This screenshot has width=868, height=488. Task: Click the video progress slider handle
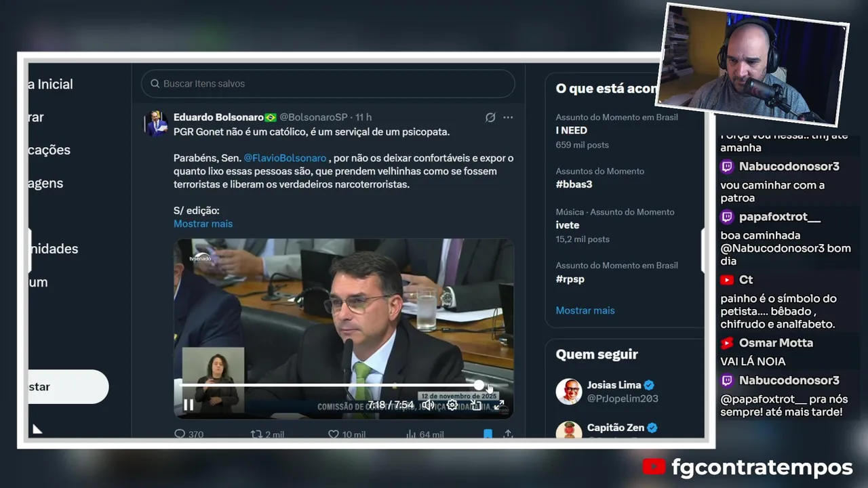(479, 385)
